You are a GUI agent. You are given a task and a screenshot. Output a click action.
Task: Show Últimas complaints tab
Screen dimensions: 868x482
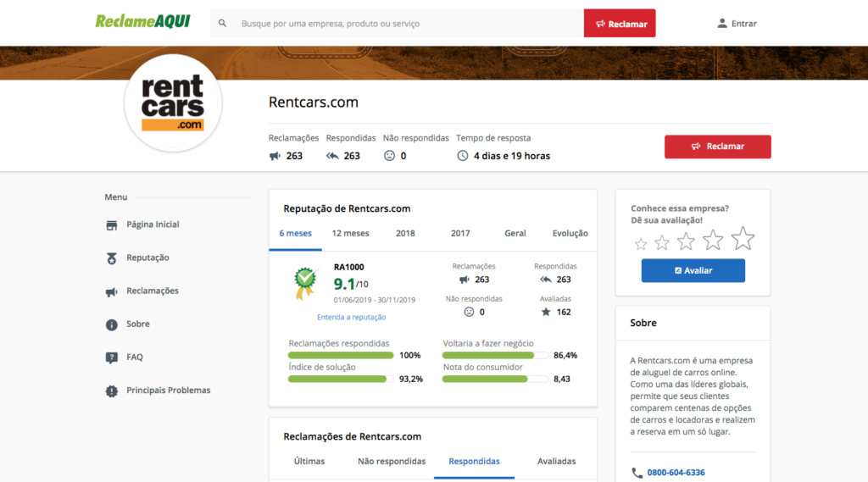point(309,462)
